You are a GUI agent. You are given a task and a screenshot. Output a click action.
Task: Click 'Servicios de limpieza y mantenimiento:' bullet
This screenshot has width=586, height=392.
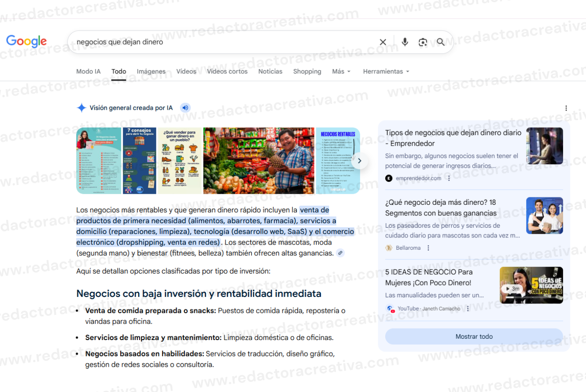pyautogui.click(x=153, y=338)
